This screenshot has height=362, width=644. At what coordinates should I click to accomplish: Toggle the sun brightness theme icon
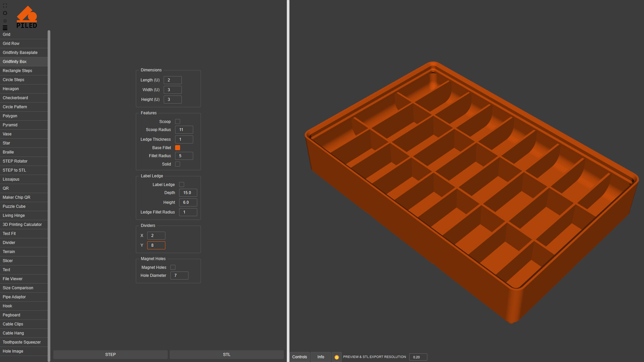tap(5, 13)
